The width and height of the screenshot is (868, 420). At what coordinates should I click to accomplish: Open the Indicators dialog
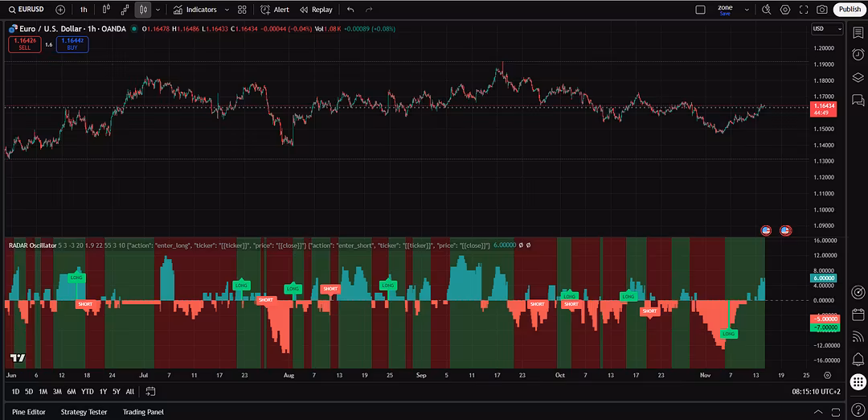click(194, 10)
